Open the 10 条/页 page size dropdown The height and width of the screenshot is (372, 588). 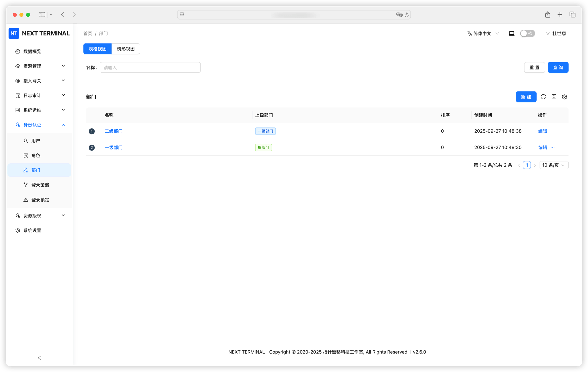[553, 165]
